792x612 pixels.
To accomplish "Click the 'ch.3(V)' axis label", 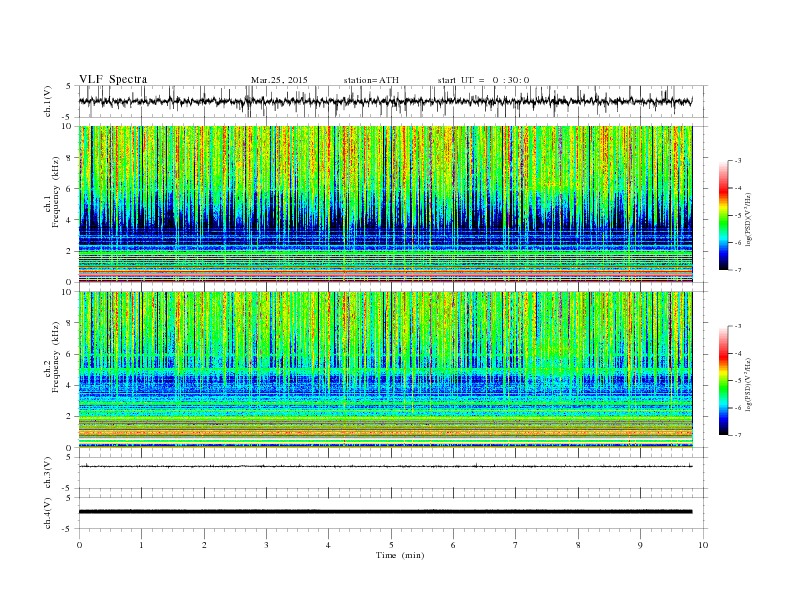I will click(x=47, y=473).
